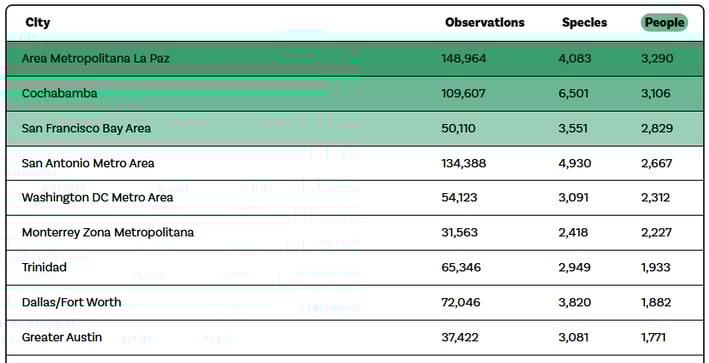Select Monterrey Zona Metropolitana row

coord(355,233)
